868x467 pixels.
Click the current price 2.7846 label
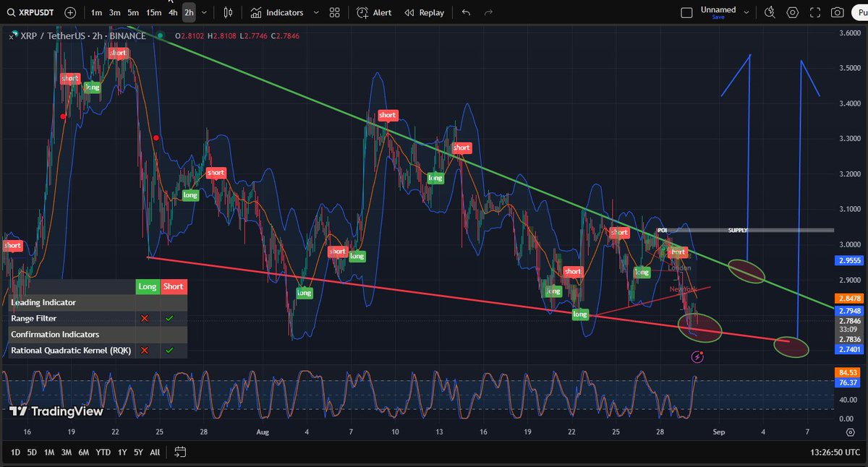pos(849,321)
